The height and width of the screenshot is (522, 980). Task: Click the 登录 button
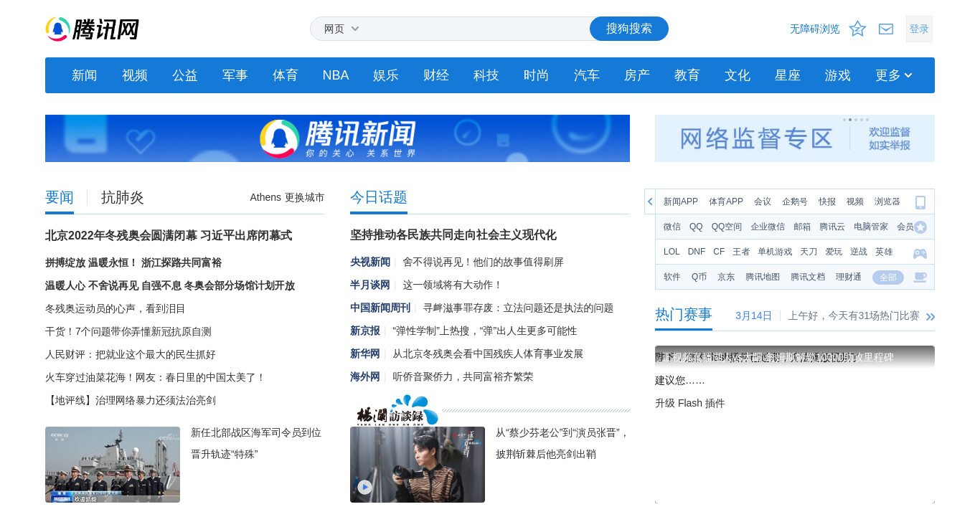919,29
